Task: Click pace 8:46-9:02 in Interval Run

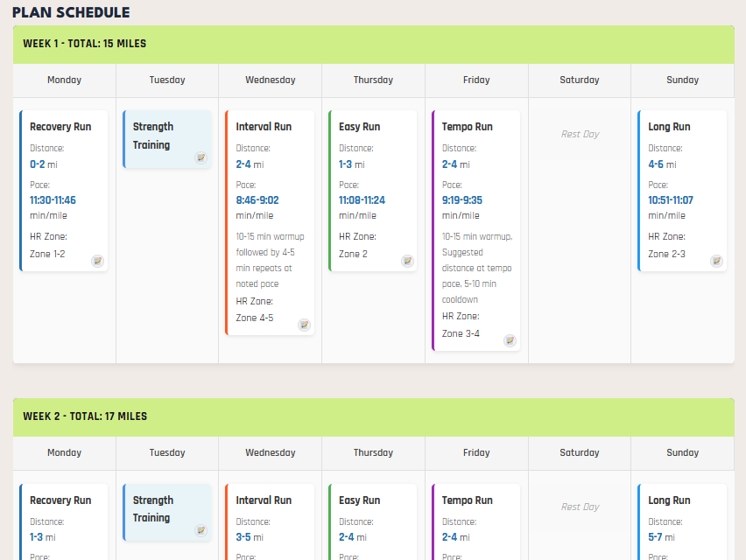Action: 257,200
